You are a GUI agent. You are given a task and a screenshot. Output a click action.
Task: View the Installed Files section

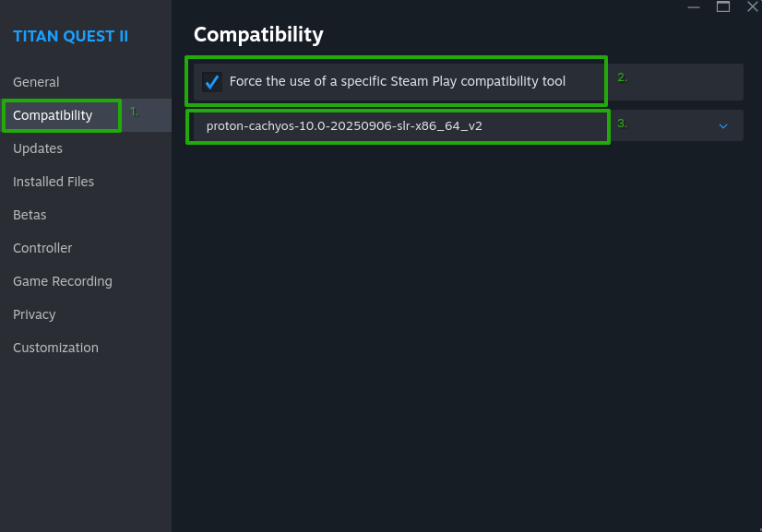tap(53, 182)
